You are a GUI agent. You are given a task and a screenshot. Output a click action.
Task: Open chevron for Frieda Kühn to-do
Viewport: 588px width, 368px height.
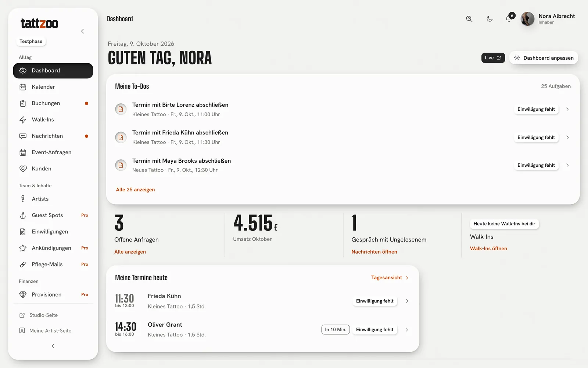568,137
